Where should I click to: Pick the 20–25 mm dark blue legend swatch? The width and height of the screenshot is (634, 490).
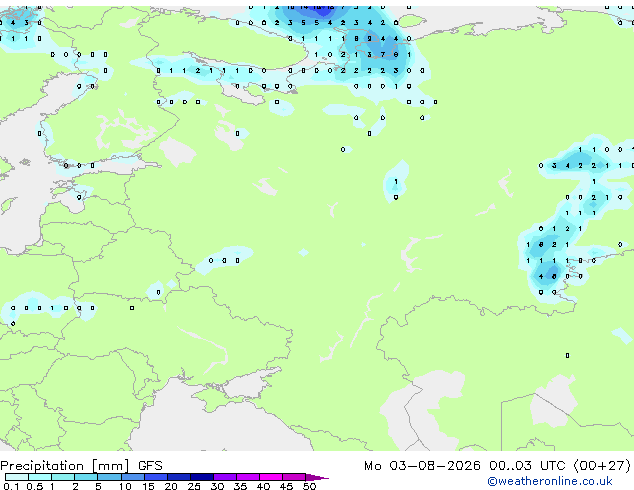pyautogui.click(x=179, y=477)
